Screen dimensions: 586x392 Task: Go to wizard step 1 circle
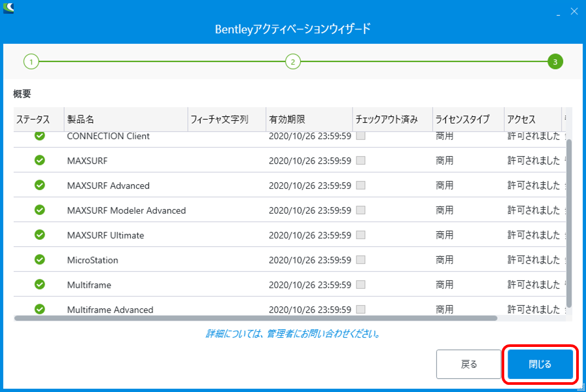point(31,61)
